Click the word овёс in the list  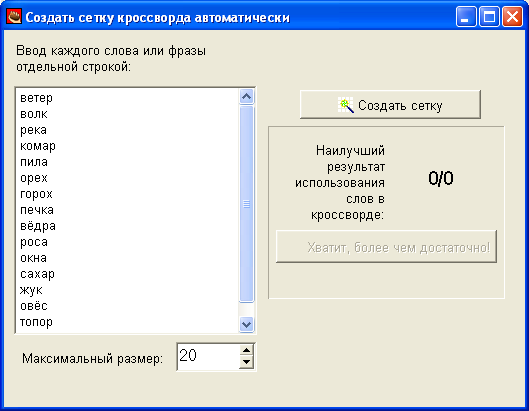coord(34,306)
